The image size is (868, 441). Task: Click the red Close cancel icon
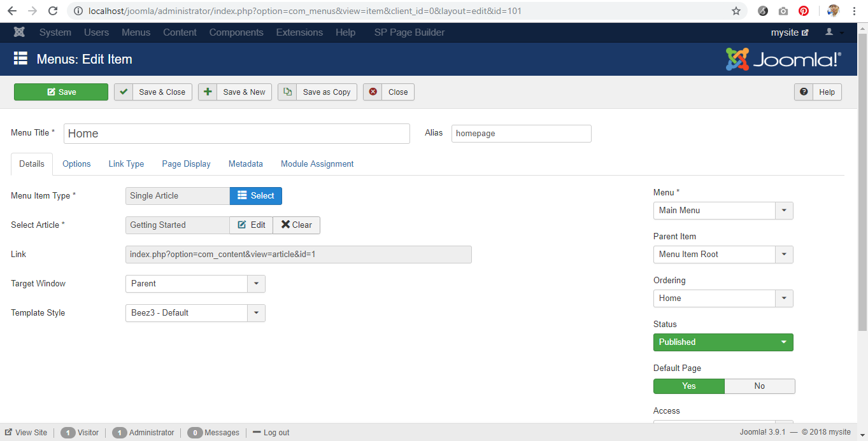373,92
